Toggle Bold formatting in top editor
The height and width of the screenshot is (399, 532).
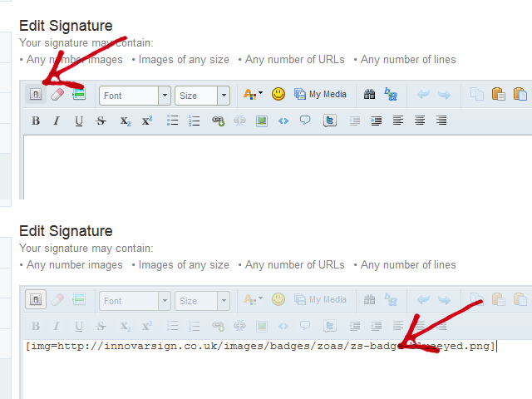pos(36,121)
